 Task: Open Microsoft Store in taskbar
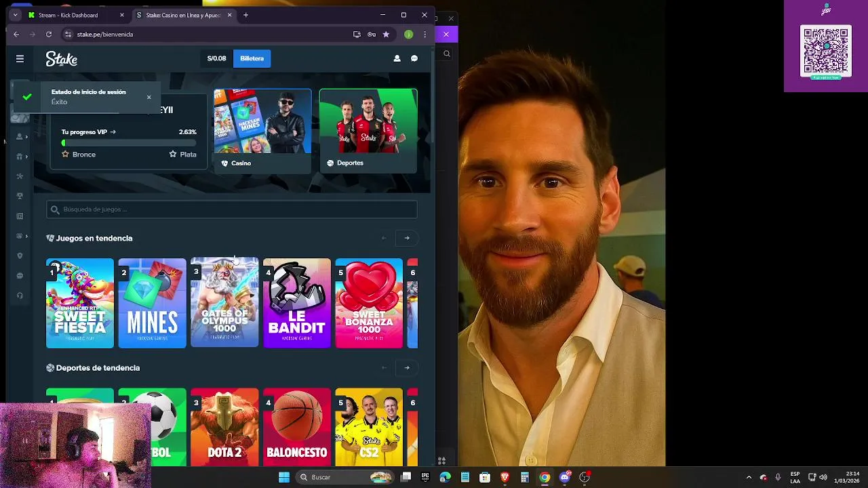(x=485, y=477)
